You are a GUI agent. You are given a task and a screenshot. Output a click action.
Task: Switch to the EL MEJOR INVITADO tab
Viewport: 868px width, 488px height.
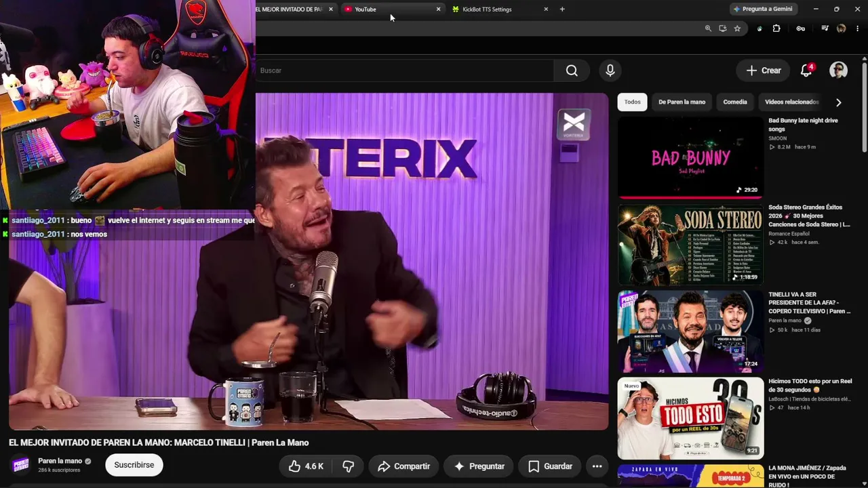coord(296,9)
